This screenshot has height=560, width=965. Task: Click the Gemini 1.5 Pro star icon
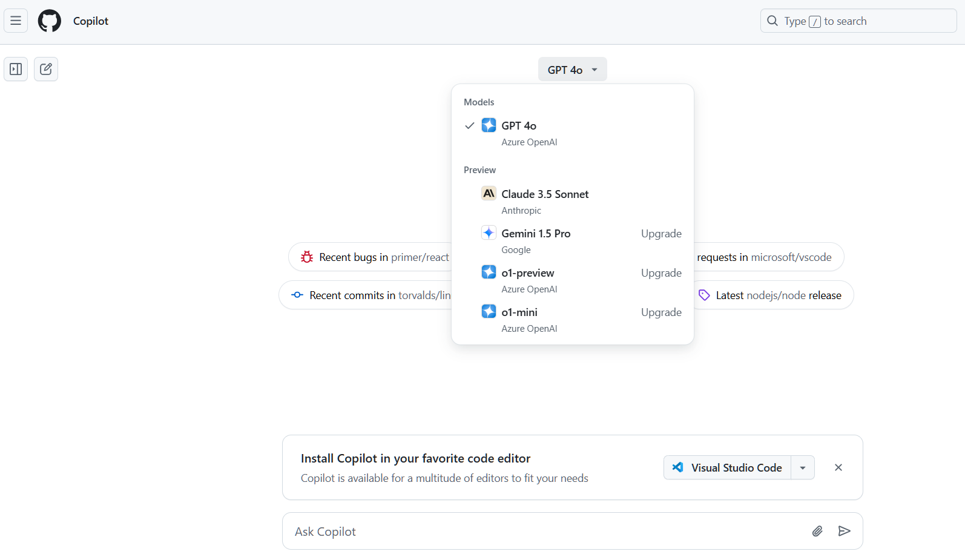[489, 233]
